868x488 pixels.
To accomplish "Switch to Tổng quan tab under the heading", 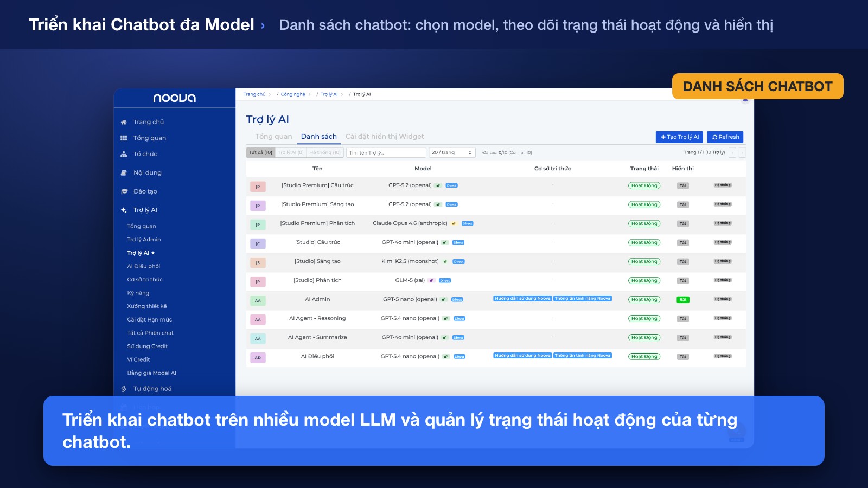I will pyautogui.click(x=273, y=137).
